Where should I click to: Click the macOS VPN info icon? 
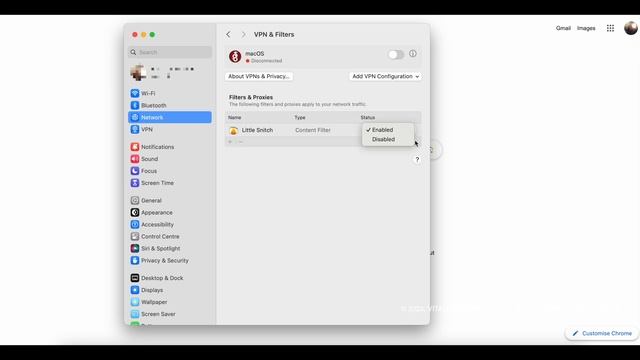tap(413, 54)
